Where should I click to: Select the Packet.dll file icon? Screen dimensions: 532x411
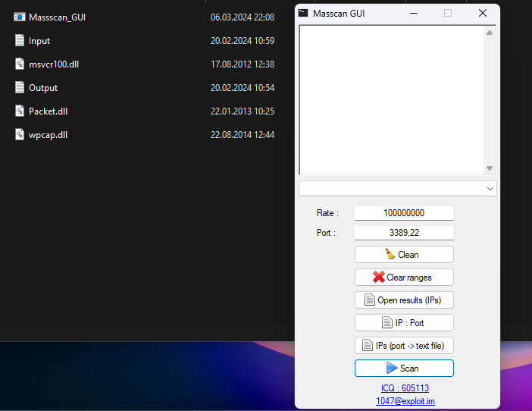20,111
